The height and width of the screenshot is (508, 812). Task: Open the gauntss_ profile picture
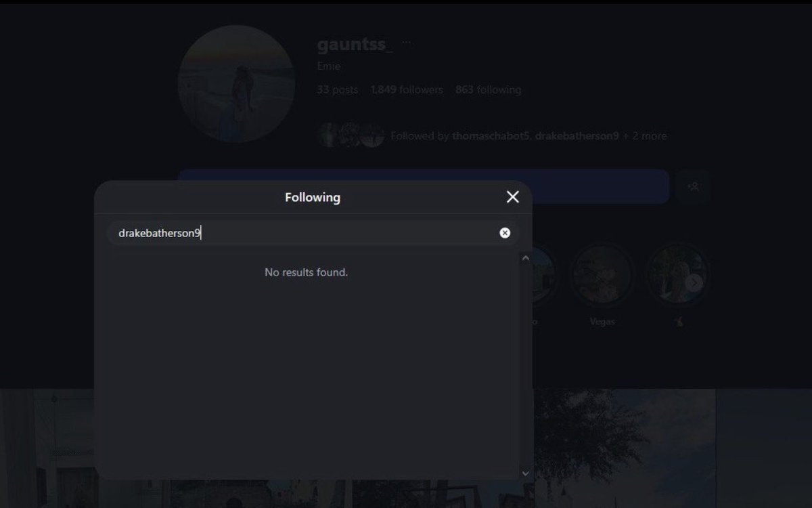coord(236,84)
